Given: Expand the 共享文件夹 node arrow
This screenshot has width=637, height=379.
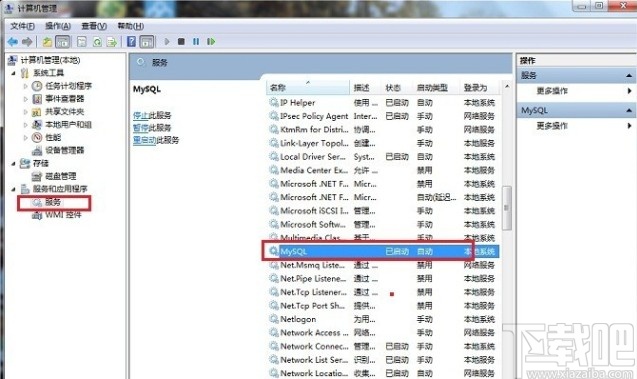Looking at the screenshot, I should 25,112.
